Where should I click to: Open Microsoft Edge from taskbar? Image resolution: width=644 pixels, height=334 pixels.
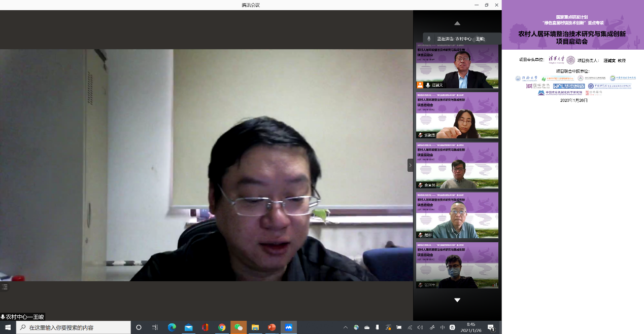pos(172,327)
